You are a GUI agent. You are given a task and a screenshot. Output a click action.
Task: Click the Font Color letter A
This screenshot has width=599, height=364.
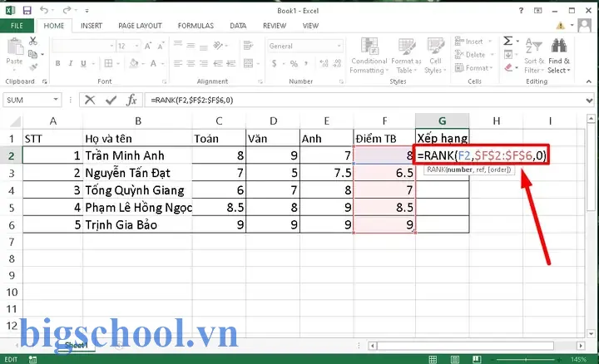click(153, 63)
